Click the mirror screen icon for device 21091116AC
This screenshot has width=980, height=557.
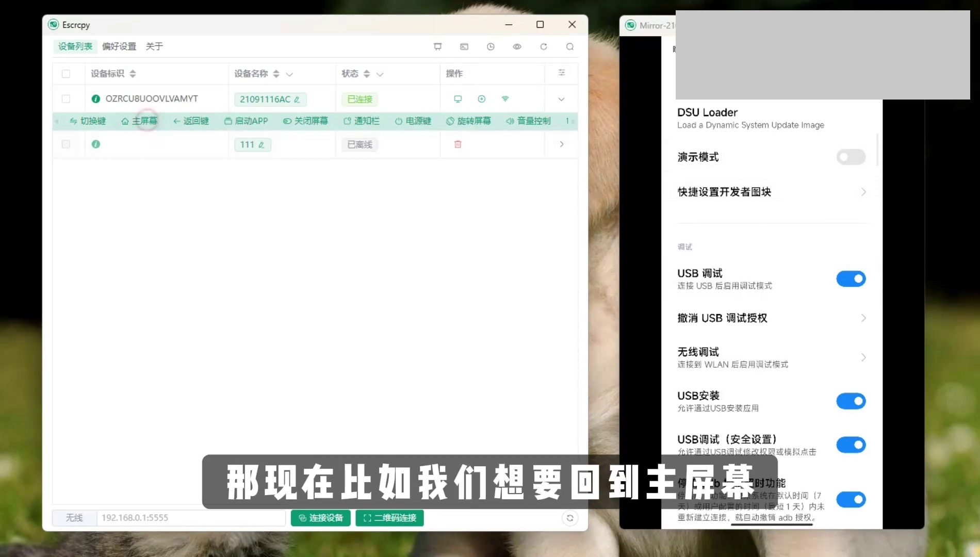click(458, 99)
